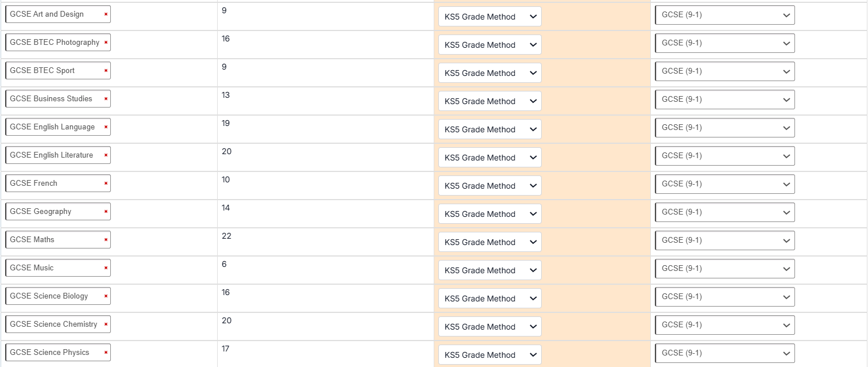Open grade method dropdown for Science Biology
Image resolution: width=868 pixels, height=367 pixels.
coord(489,299)
